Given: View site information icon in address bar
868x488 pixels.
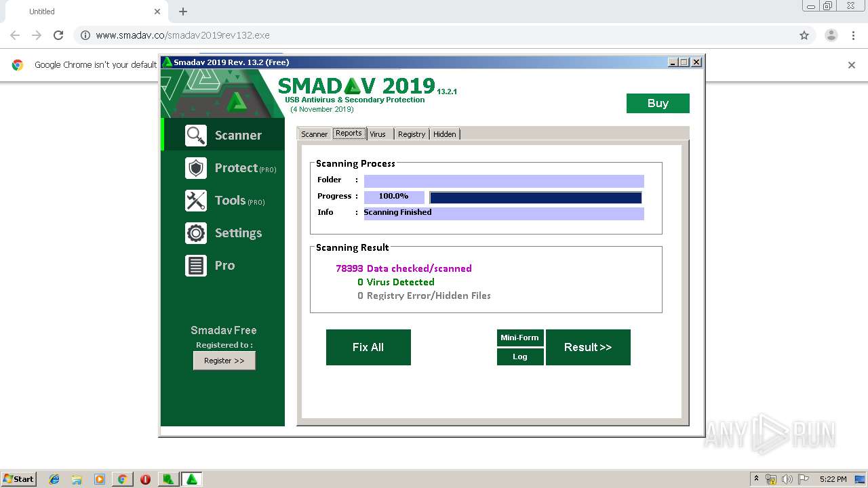Looking at the screenshot, I should pyautogui.click(x=85, y=35).
